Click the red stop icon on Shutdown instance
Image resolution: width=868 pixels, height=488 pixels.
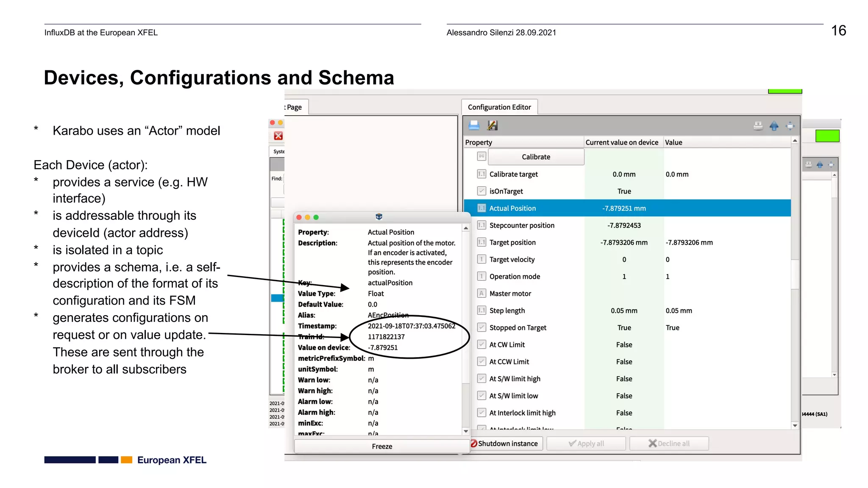[x=474, y=444]
